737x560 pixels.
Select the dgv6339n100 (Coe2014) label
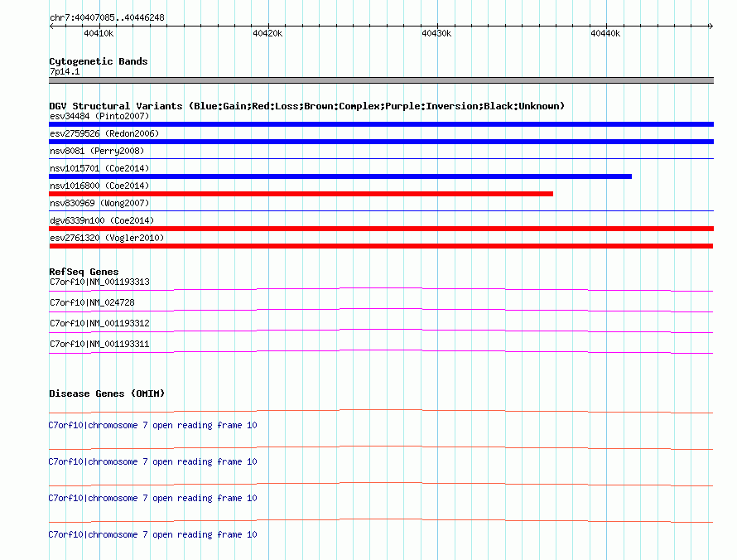click(x=102, y=220)
